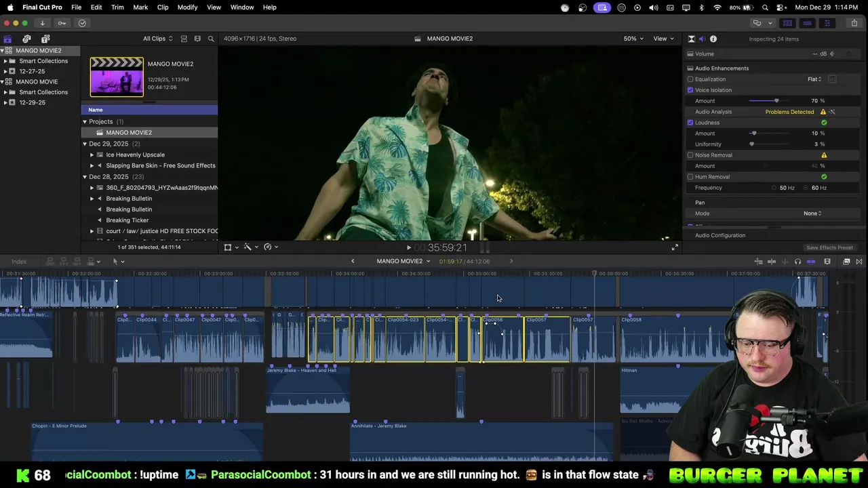
Task: Expand Smart Collections under MANGO MOVIE2
Action: (5, 61)
